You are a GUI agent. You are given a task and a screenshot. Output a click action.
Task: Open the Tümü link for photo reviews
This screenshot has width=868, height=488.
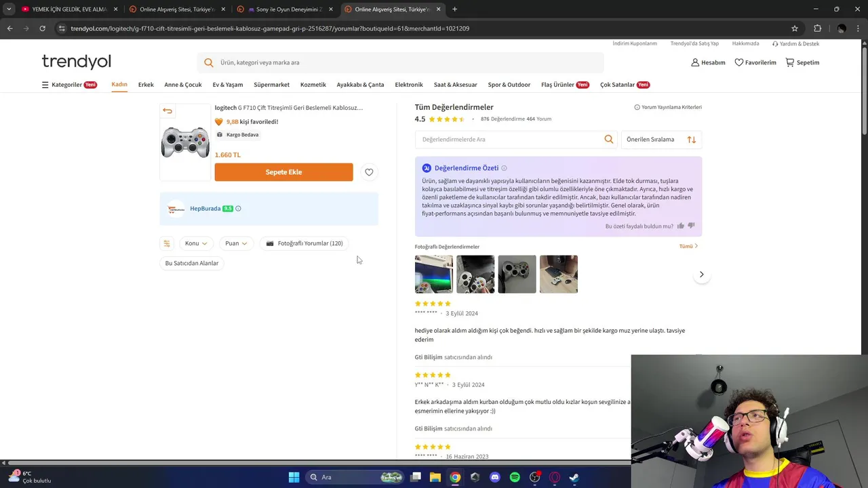pyautogui.click(x=688, y=247)
